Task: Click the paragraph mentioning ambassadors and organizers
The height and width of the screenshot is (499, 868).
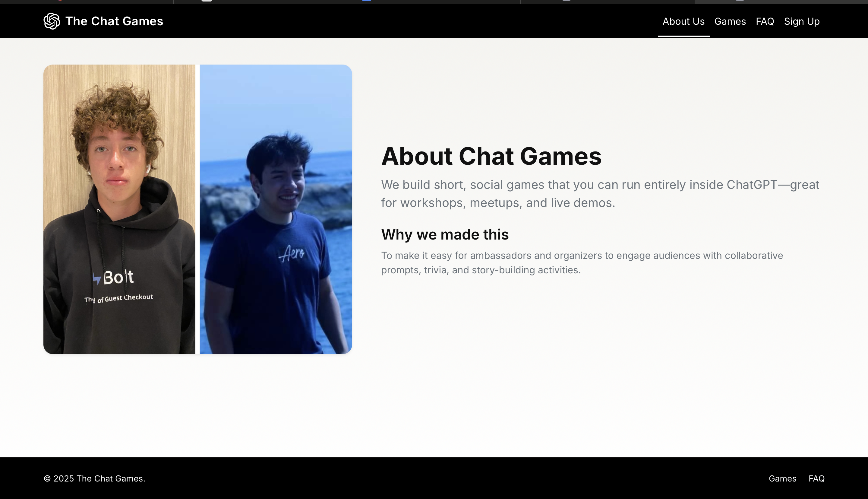Action: [x=582, y=262]
